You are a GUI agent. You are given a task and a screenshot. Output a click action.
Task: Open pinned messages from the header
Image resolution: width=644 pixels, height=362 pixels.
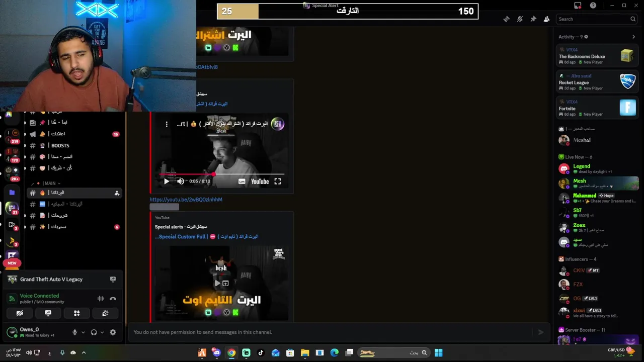(533, 19)
